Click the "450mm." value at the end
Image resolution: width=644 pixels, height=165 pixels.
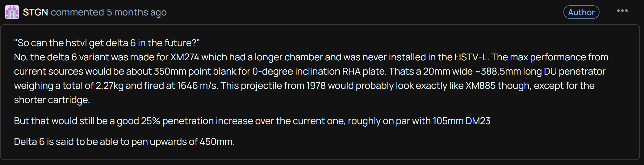(217, 141)
